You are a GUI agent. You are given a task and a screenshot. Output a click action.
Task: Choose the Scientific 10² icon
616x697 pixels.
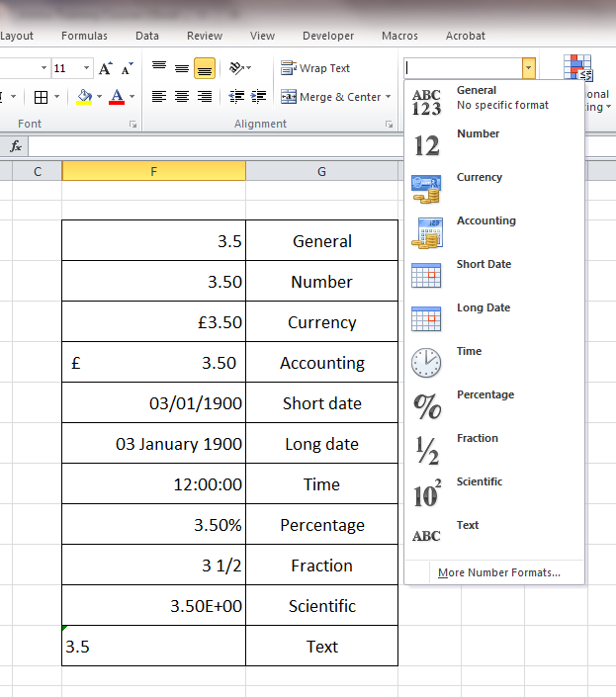coord(427,493)
